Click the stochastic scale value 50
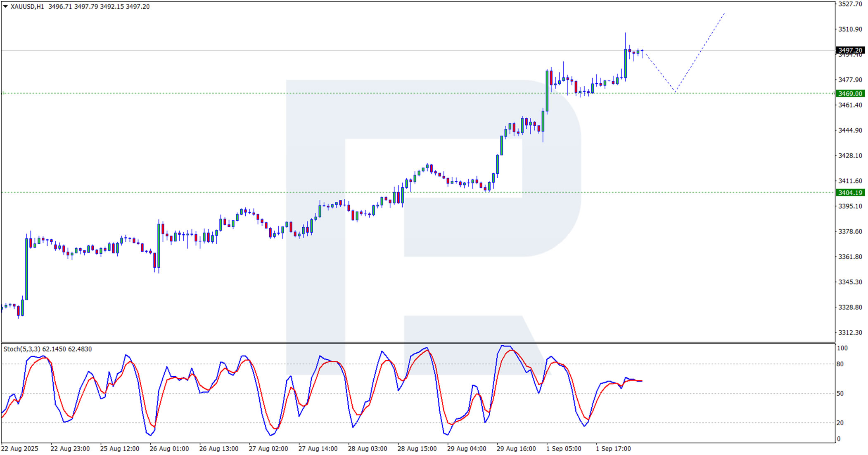 pyautogui.click(x=840, y=394)
